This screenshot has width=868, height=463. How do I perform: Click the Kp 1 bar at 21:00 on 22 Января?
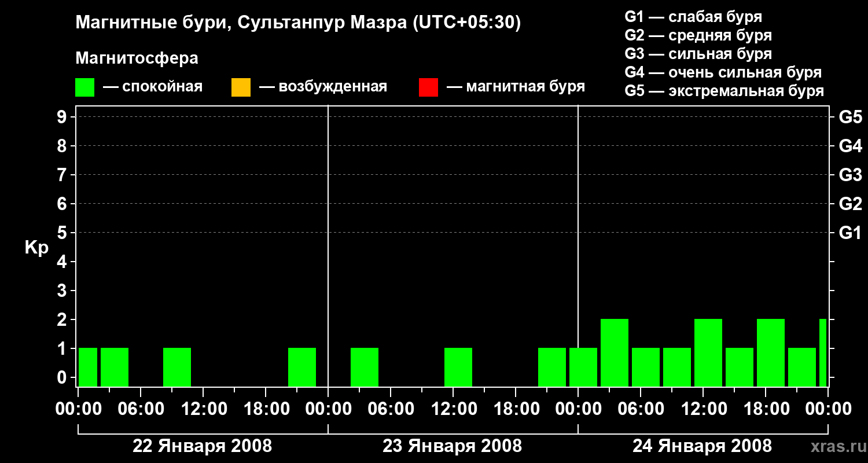(x=302, y=367)
